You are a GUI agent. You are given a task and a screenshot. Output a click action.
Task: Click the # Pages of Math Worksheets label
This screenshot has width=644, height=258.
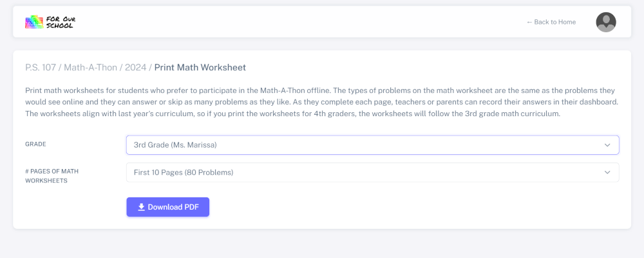pos(52,175)
